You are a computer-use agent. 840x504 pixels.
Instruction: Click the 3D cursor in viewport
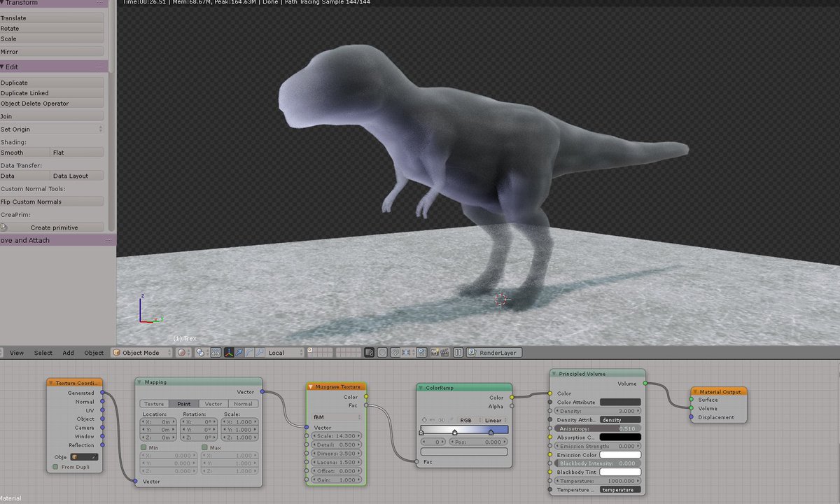(500, 300)
